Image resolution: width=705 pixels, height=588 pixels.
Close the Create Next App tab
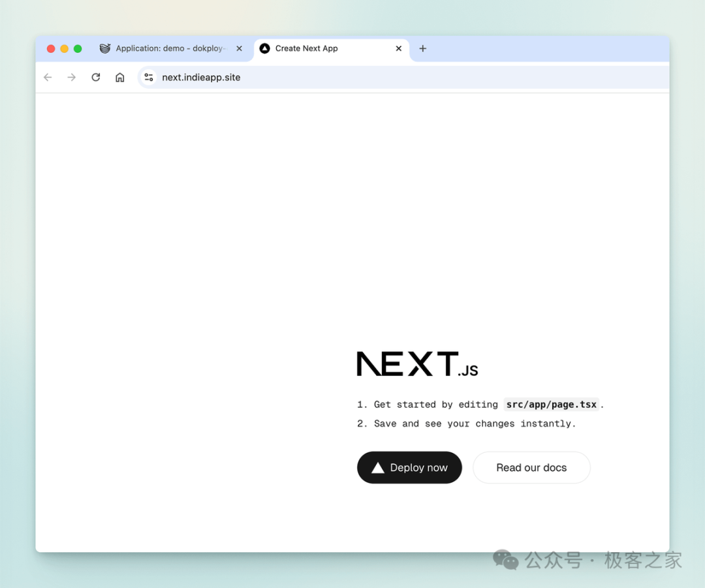(398, 48)
